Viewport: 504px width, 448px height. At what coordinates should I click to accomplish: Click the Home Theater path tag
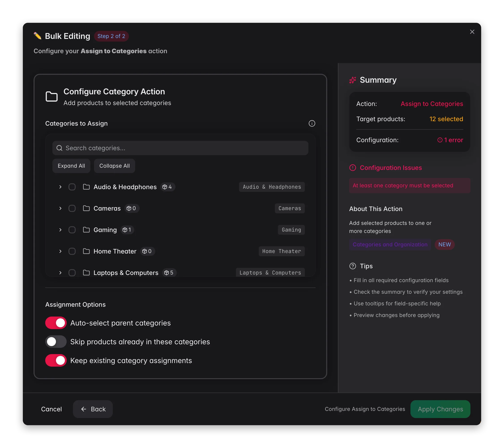coord(282,251)
